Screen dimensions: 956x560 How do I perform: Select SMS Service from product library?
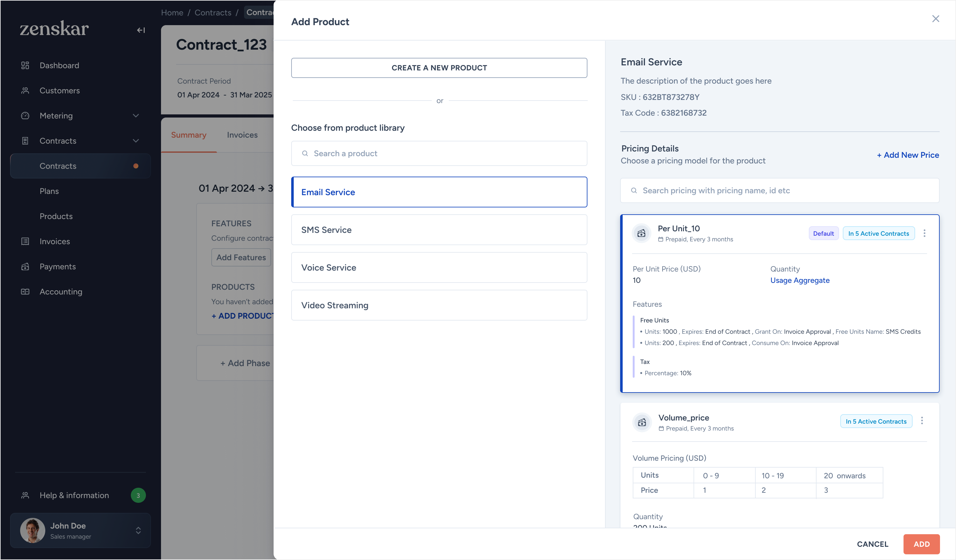pos(439,230)
